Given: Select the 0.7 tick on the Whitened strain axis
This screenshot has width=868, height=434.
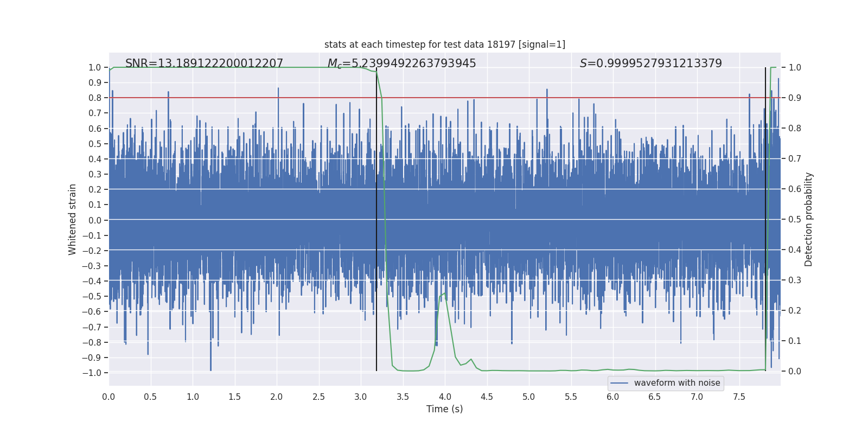Looking at the screenshot, I should coord(95,113).
